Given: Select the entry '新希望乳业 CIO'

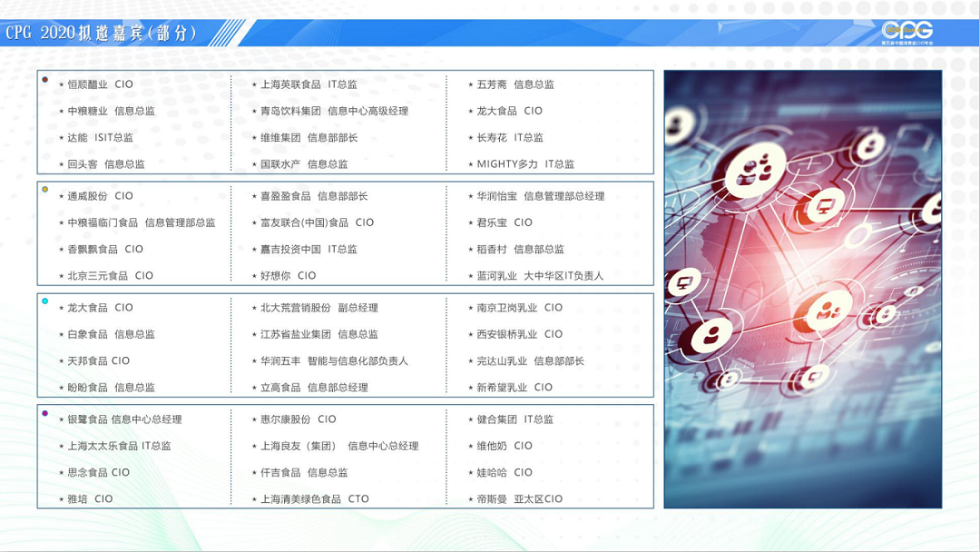Looking at the screenshot, I should 514,388.
